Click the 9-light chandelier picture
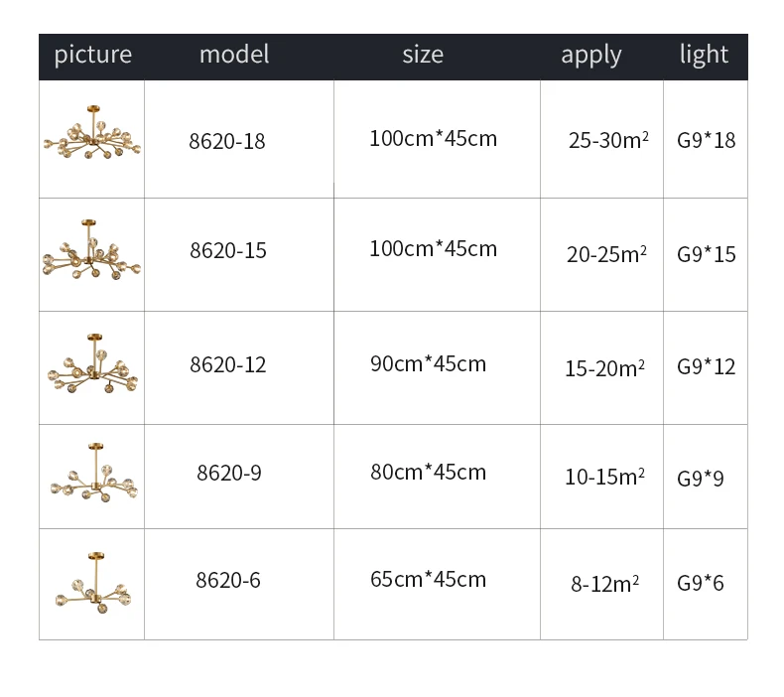The width and height of the screenshot is (784, 697). [x=94, y=473]
